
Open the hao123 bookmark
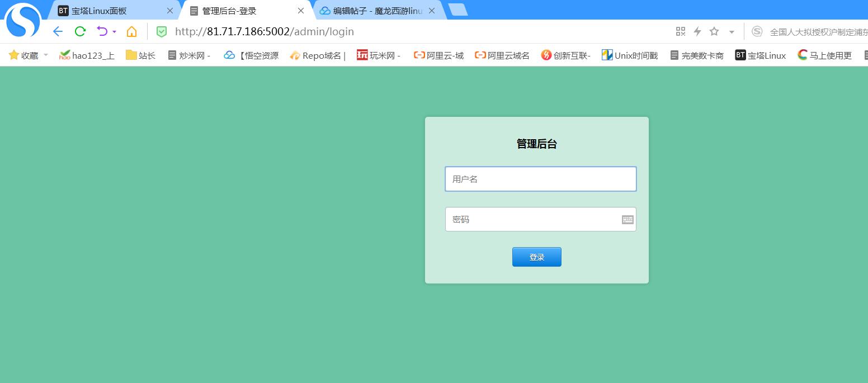[x=87, y=55]
